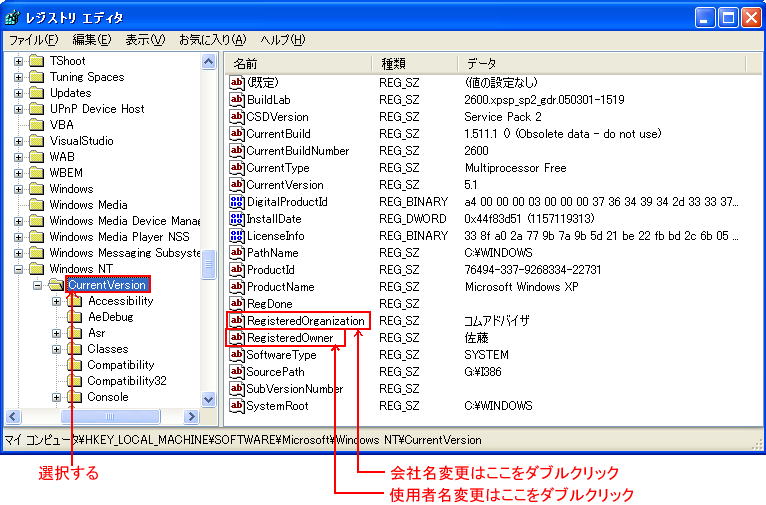
Task: Click the '76494-337-9268334-22731' data cell
Action: click(x=532, y=270)
